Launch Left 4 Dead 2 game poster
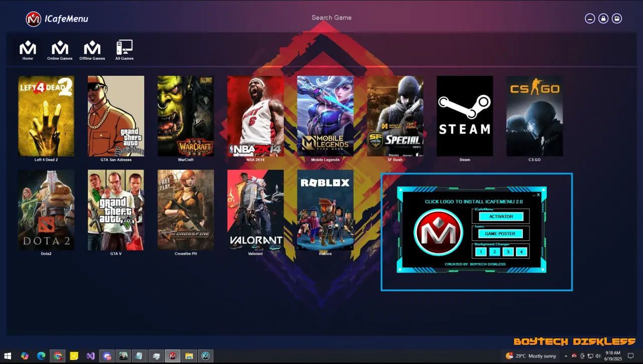643x364 pixels. tap(46, 116)
